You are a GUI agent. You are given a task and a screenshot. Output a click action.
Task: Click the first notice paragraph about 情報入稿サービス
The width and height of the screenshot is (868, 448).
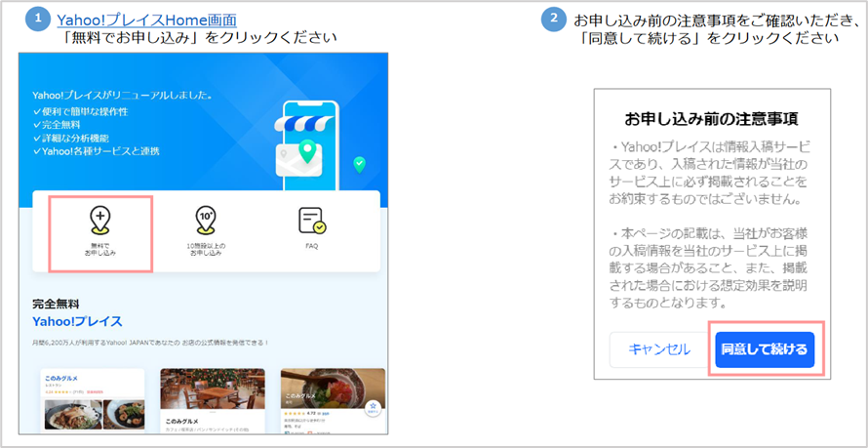click(x=711, y=174)
